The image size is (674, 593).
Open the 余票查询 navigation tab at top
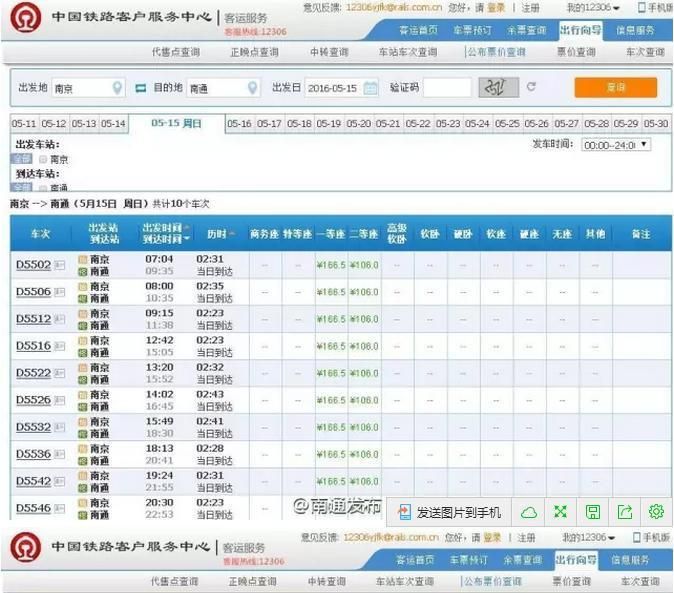pos(526,30)
